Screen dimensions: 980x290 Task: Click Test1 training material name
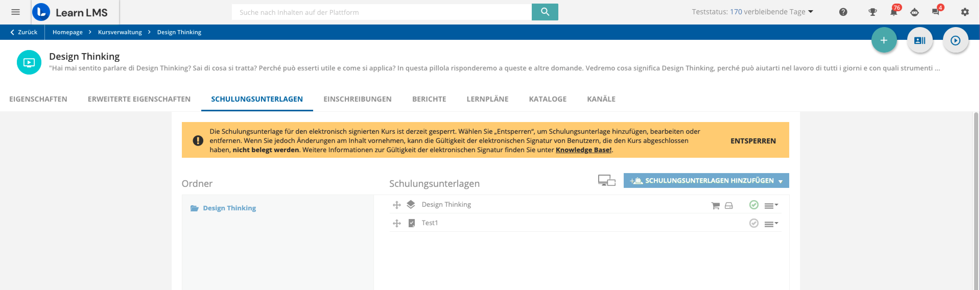(x=430, y=223)
